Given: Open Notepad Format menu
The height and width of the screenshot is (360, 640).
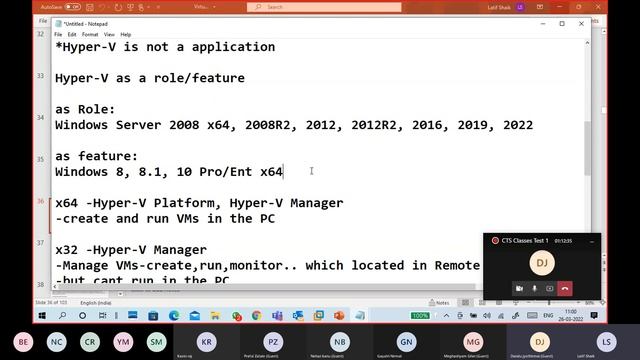Looking at the screenshot, I should 90,35.
